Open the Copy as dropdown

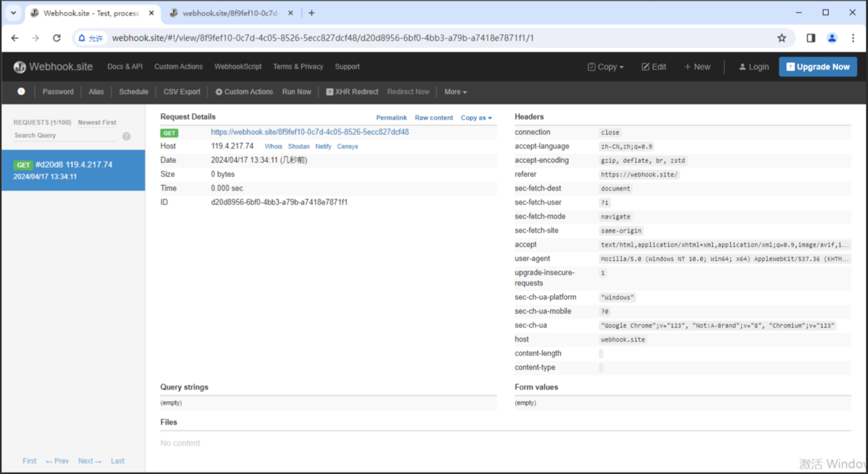(x=476, y=118)
